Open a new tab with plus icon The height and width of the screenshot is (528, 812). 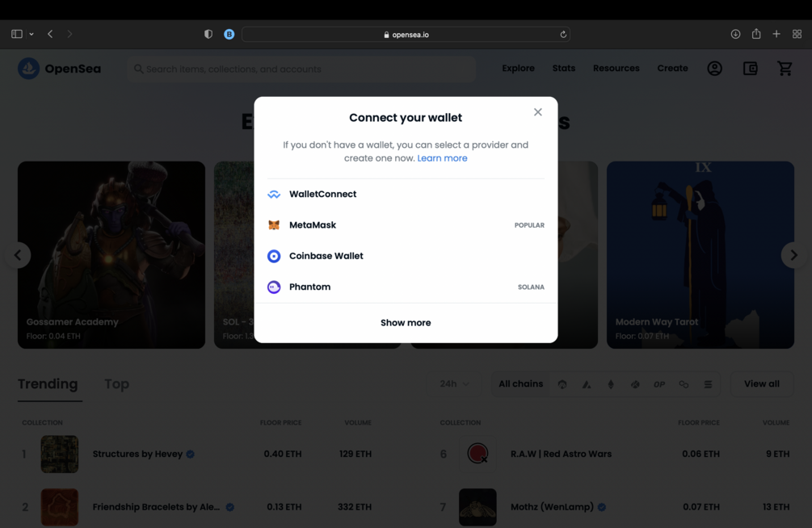tap(776, 34)
